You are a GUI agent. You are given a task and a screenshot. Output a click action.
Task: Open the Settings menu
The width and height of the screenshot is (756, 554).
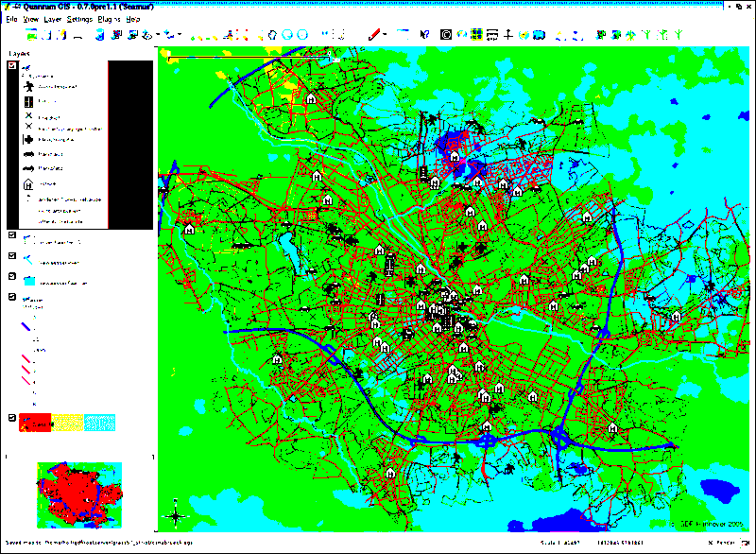[79, 19]
